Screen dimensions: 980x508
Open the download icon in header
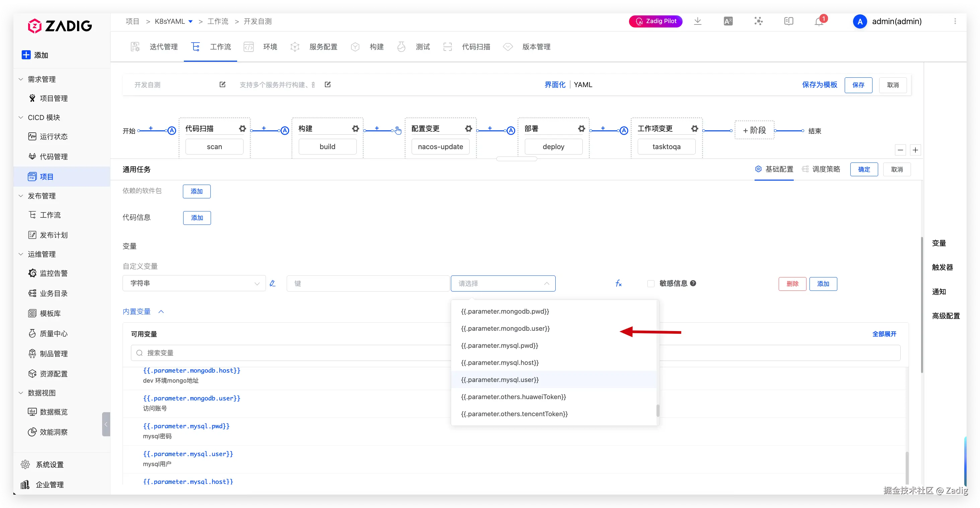[x=697, y=21]
